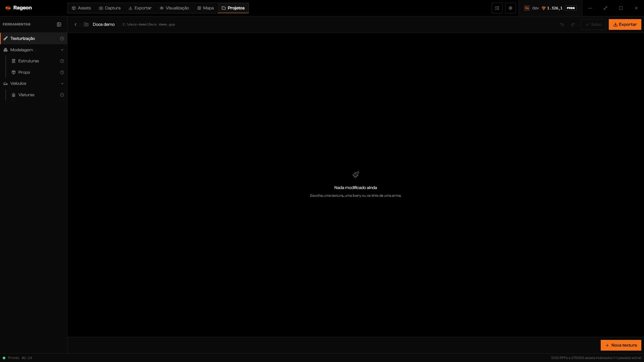
Task: Click the dev user avatar icon
Action: [x=527, y=8]
